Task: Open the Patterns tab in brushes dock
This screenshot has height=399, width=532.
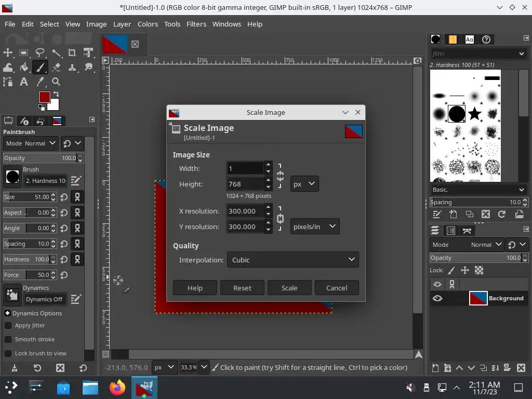Action: tap(453, 39)
